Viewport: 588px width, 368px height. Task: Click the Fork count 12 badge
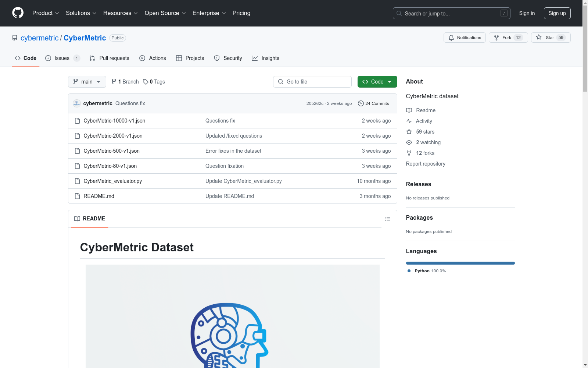[x=518, y=38]
